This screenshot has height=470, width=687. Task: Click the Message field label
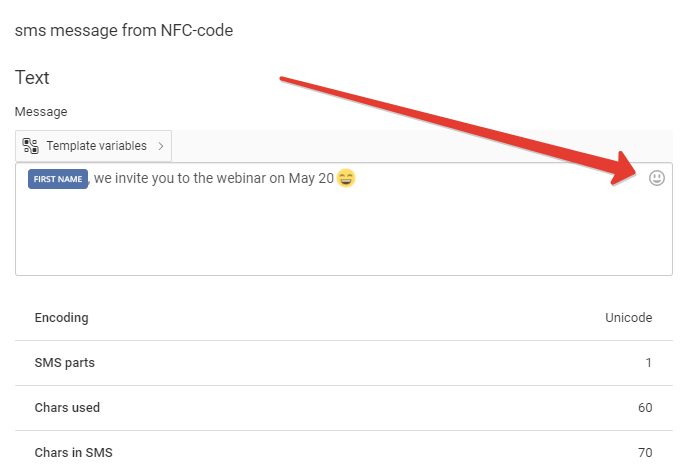click(41, 112)
